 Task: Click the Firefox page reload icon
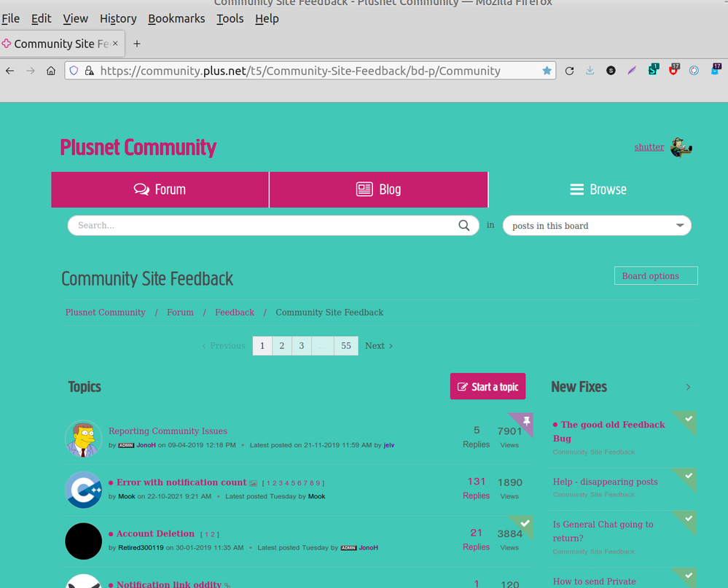click(x=570, y=70)
